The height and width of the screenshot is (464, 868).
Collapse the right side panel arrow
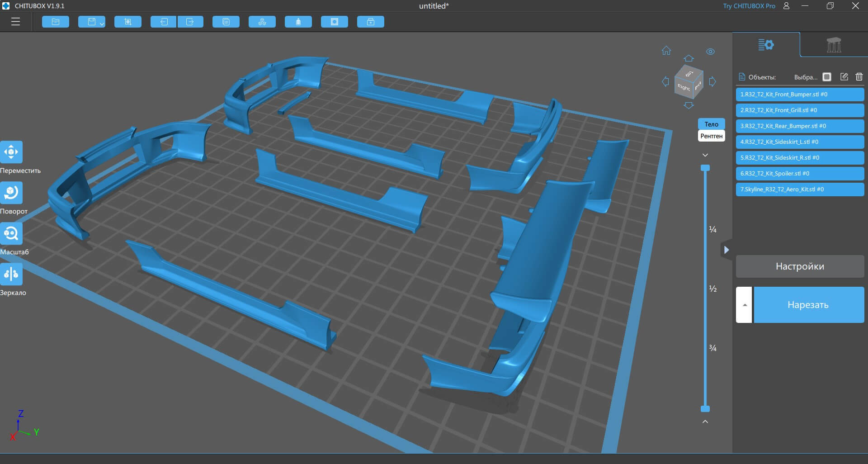(x=726, y=250)
